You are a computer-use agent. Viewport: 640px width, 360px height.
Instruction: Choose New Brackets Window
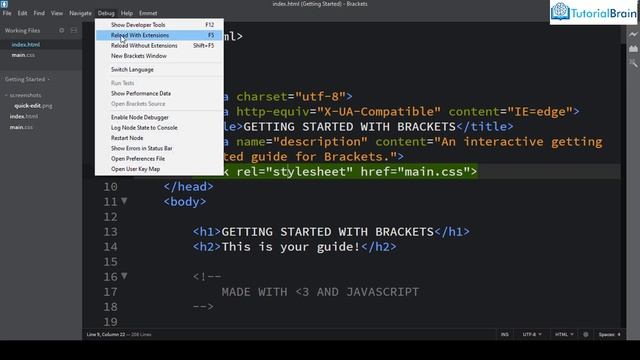[x=159, y=56]
